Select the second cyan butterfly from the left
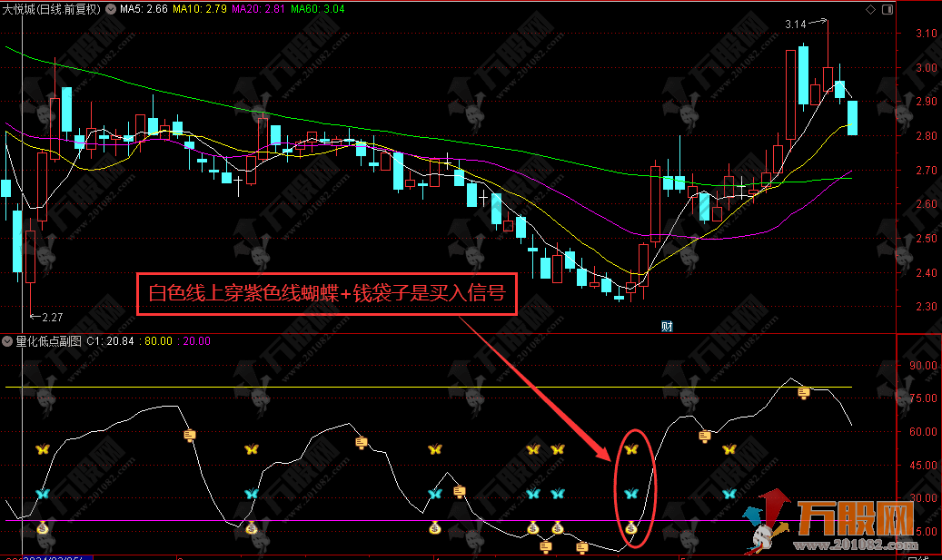This screenshot has height=560, width=942. [x=251, y=494]
